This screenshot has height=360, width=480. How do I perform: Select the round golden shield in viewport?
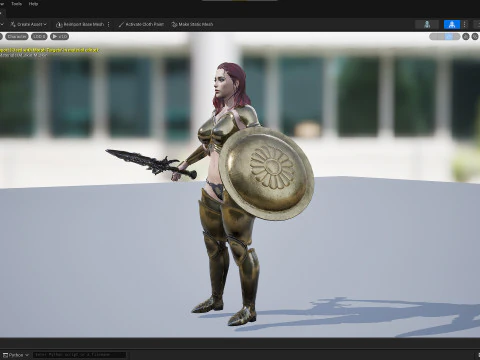(267, 173)
